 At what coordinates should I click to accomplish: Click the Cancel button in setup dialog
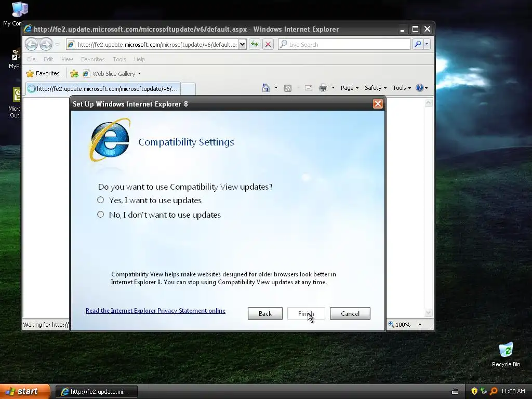[350, 313]
